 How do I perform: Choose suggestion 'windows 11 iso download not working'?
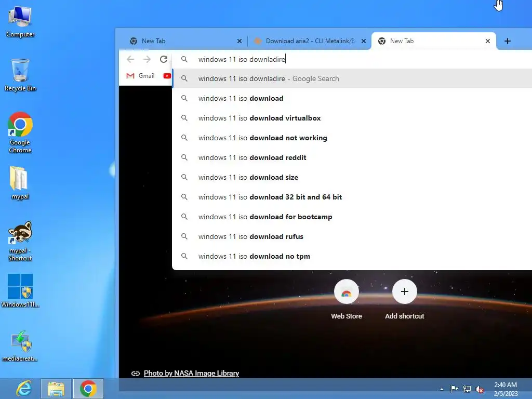tap(352, 138)
